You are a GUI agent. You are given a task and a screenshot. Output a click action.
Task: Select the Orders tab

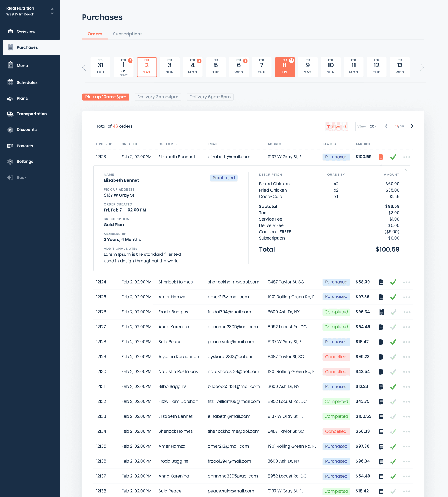(x=95, y=34)
